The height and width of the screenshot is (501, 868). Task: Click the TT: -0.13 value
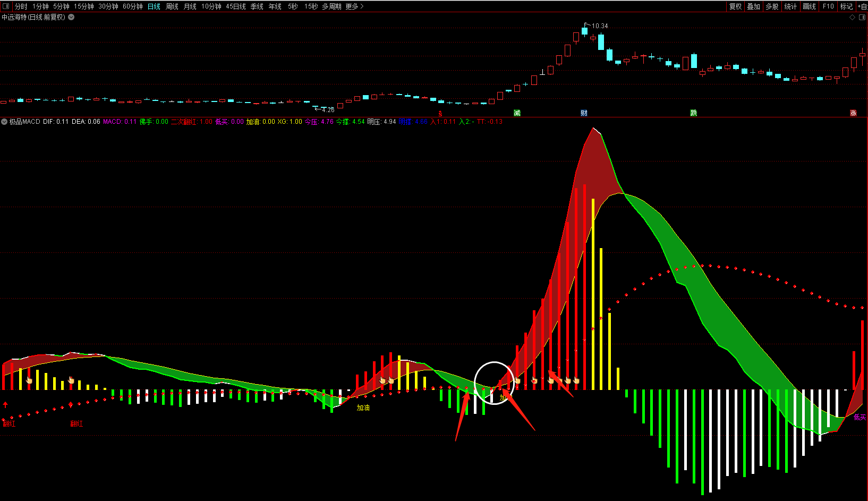tap(490, 122)
